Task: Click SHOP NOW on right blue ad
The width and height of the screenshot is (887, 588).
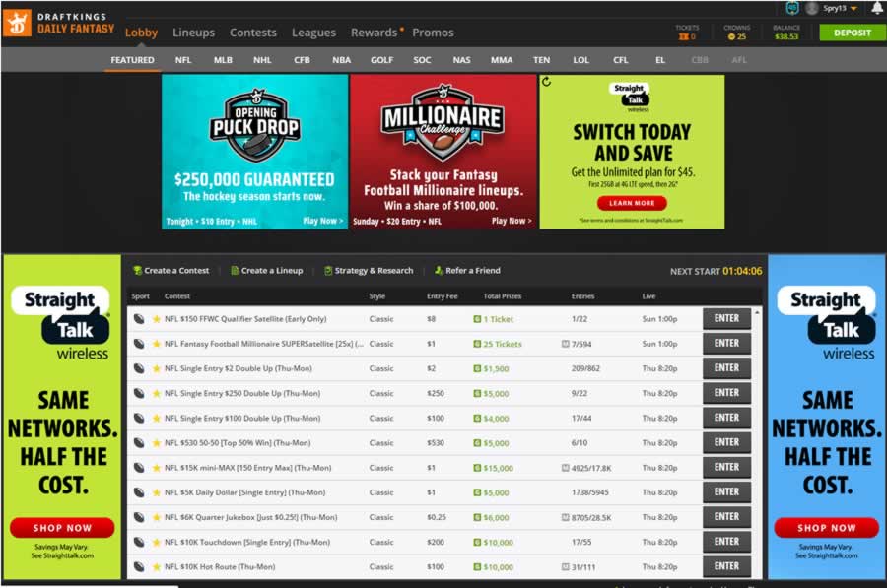Action: point(827,528)
